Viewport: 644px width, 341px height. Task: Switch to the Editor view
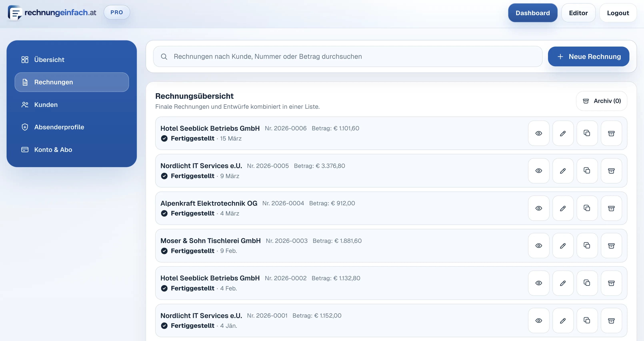(578, 13)
